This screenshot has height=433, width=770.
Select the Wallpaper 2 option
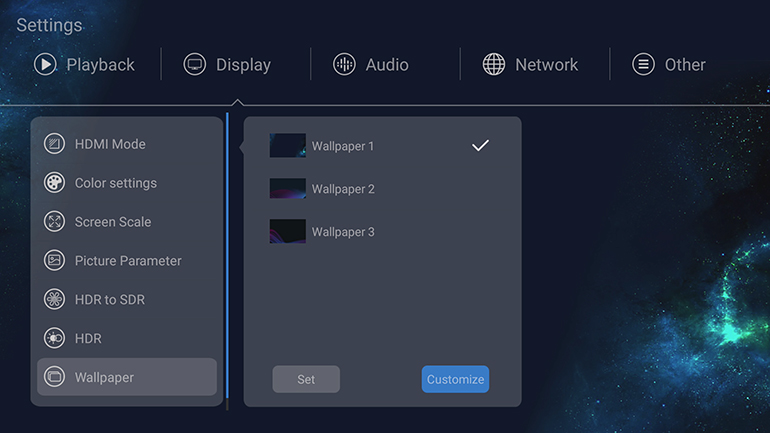[343, 189]
